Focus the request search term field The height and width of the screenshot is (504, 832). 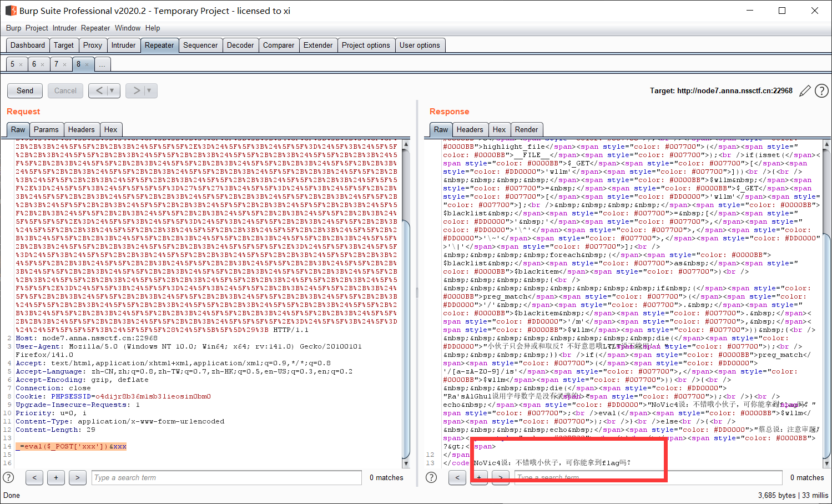click(226, 477)
